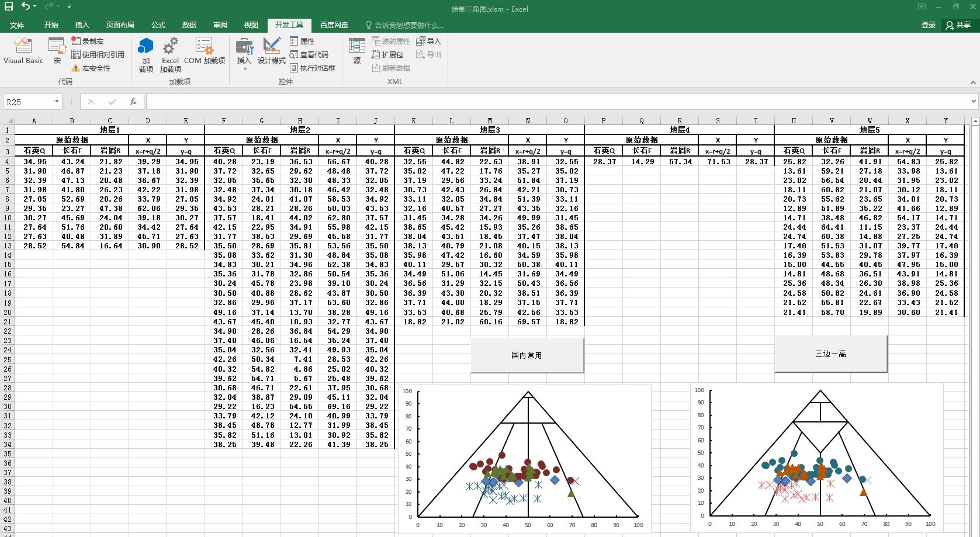Switch to the Data (数据) tab
980x537 pixels.
(189, 25)
